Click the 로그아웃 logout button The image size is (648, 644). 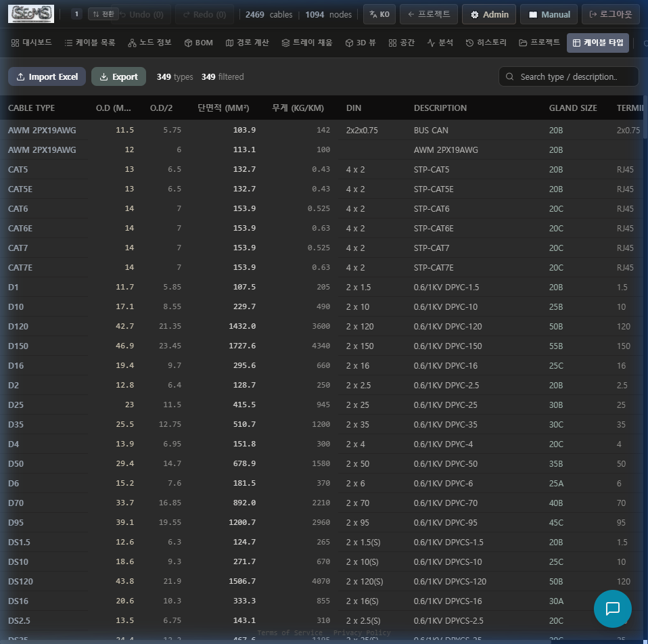(611, 14)
